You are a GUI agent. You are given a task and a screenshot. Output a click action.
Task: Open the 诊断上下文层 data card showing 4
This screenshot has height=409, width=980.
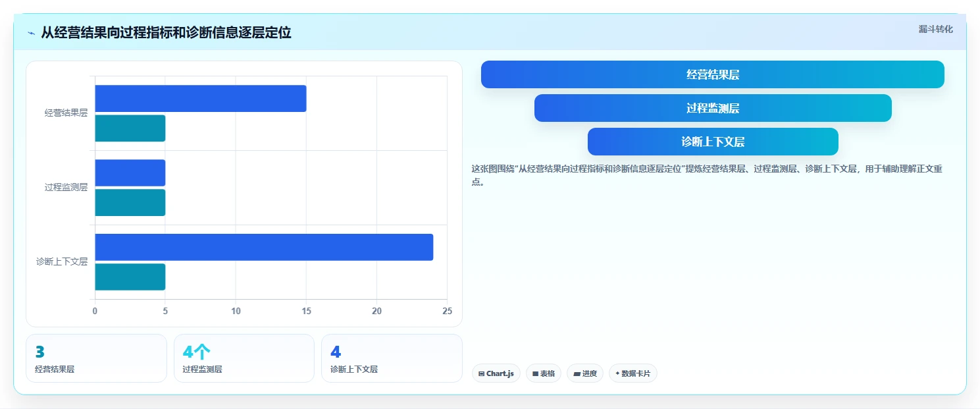(x=392, y=358)
